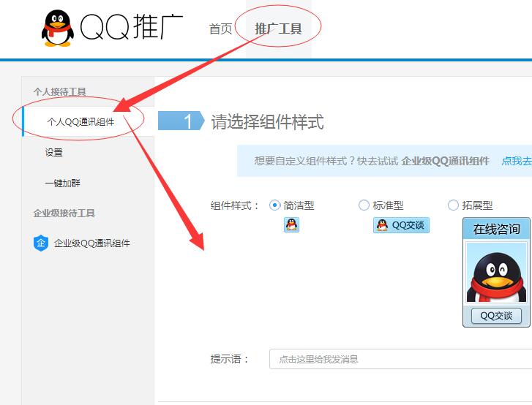Select 个人QQ通讯组件 in sidebar
Image resolution: width=532 pixels, height=405 pixels.
80,121
